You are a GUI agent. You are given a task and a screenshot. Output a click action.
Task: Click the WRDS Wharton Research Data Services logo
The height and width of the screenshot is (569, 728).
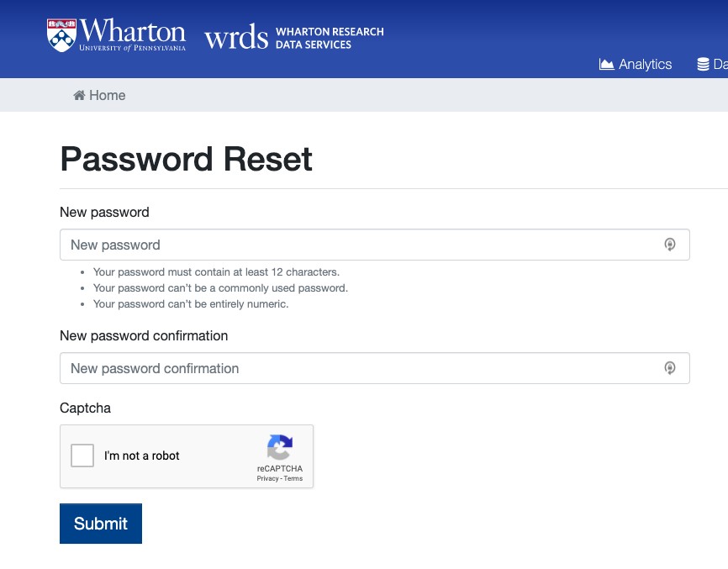tap(293, 38)
